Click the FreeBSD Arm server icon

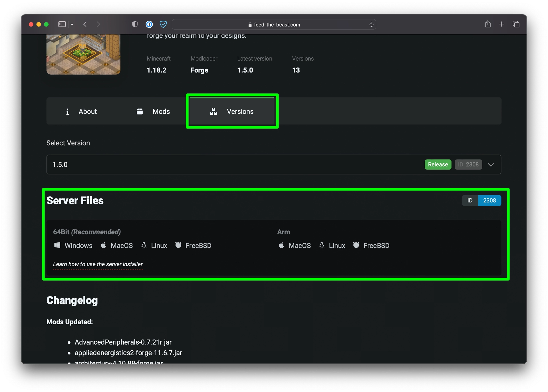[355, 245]
